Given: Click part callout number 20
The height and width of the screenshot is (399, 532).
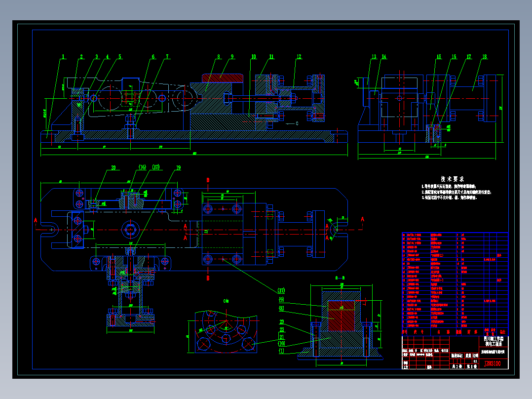Looking at the screenshot, I should pyautogui.click(x=114, y=167).
